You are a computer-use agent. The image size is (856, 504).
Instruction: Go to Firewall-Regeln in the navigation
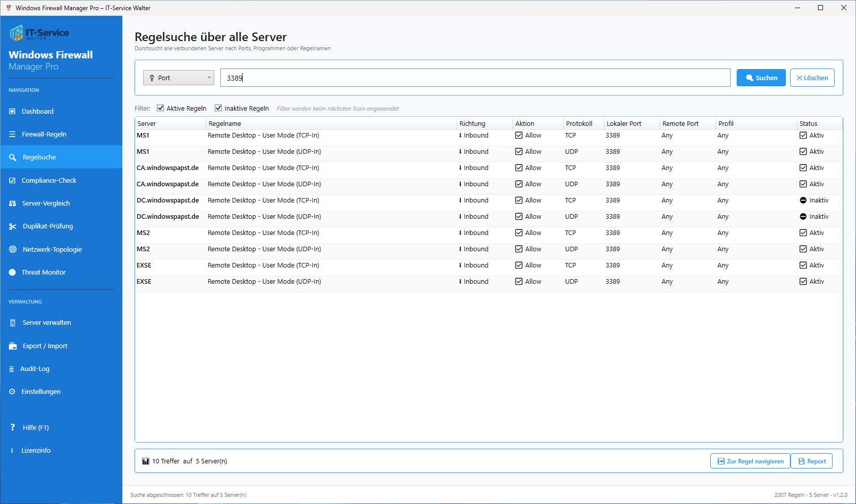point(44,135)
